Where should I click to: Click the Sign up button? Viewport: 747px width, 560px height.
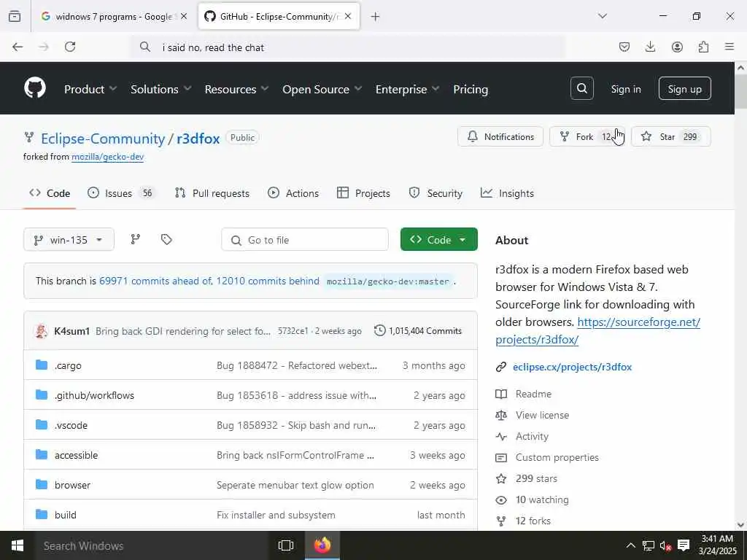[684, 88]
